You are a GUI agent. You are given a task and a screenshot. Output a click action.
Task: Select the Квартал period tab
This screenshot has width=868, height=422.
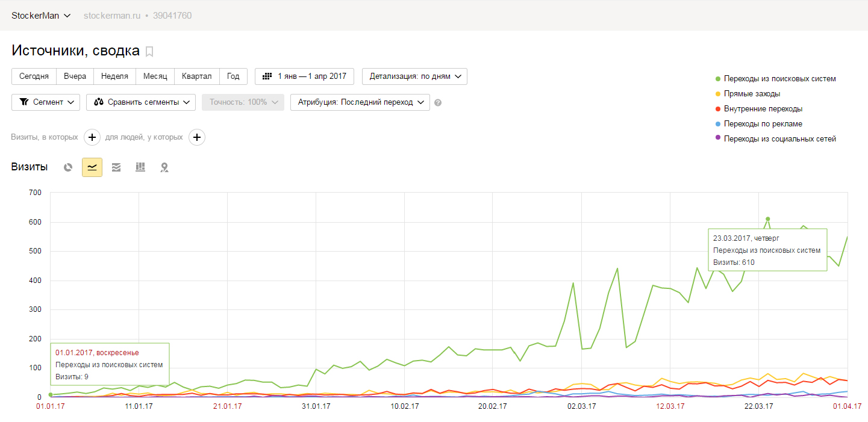point(197,76)
